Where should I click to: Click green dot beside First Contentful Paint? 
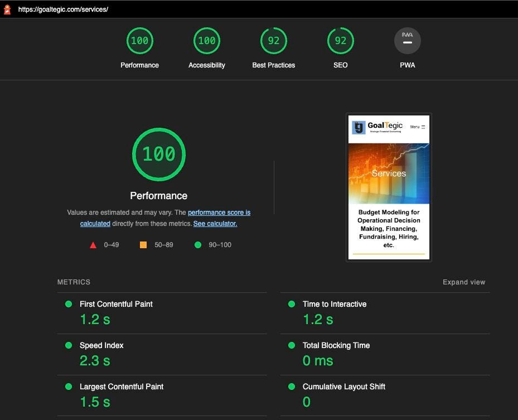[69, 304]
